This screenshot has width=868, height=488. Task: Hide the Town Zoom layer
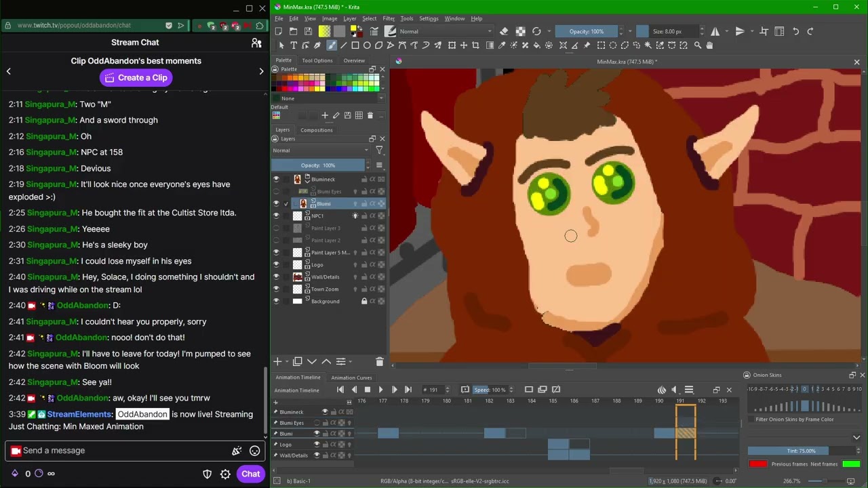(x=276, y=289)
